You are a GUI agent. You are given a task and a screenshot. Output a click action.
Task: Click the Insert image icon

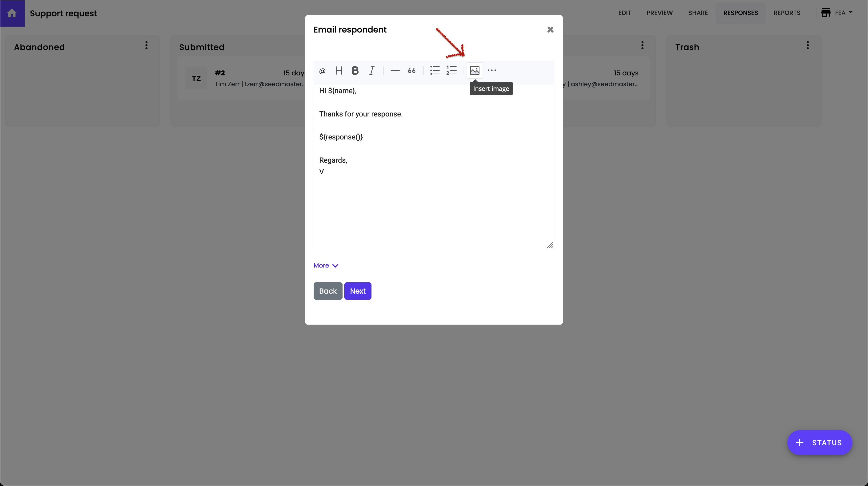[475, 71]
